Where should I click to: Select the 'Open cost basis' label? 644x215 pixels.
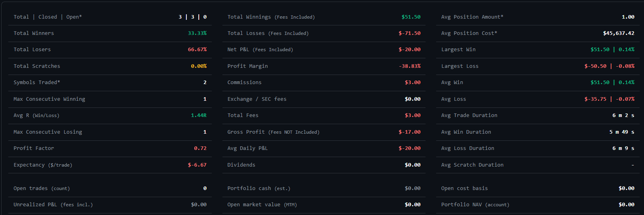point(465,188)
